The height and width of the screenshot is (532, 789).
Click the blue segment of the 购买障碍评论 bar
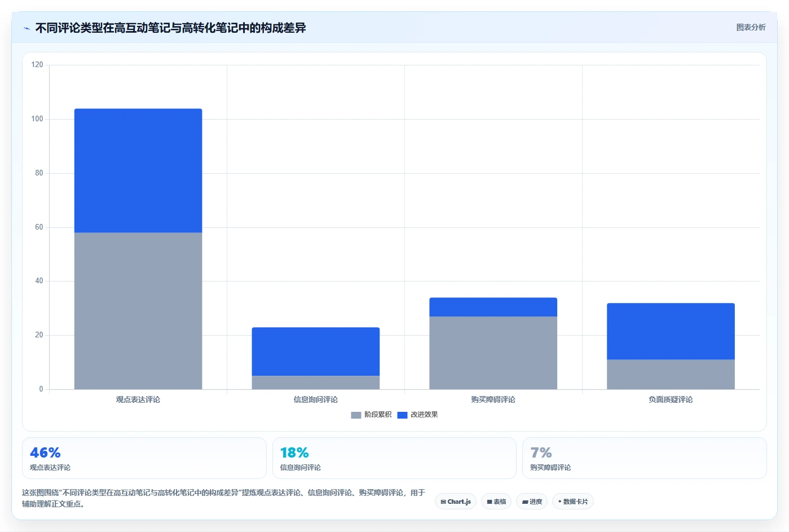pyautogui.click(x=493, y=307)
